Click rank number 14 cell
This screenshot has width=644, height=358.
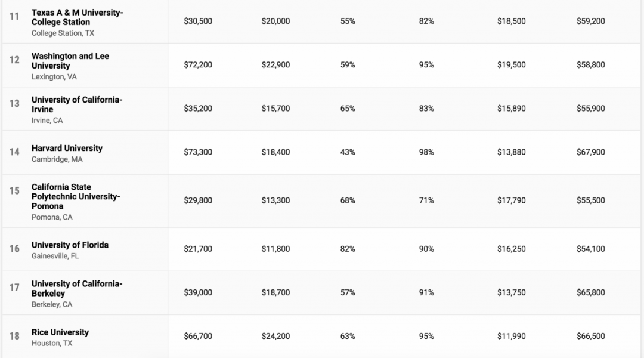(x=14, y=152)
